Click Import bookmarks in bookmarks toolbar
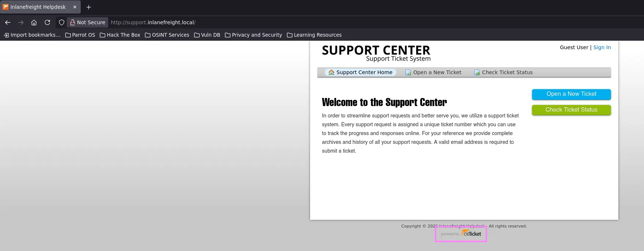The image size is (644, 251). click(x=32, y=35)
